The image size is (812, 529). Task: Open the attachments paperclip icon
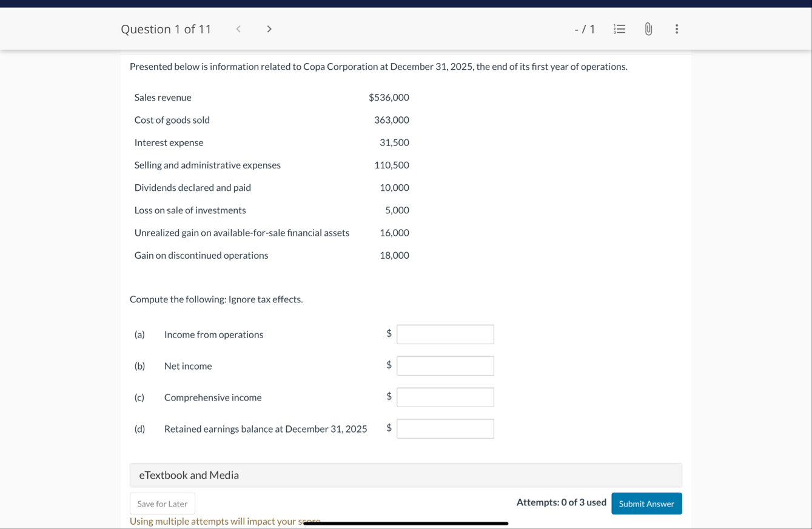(x=648, y=29)
